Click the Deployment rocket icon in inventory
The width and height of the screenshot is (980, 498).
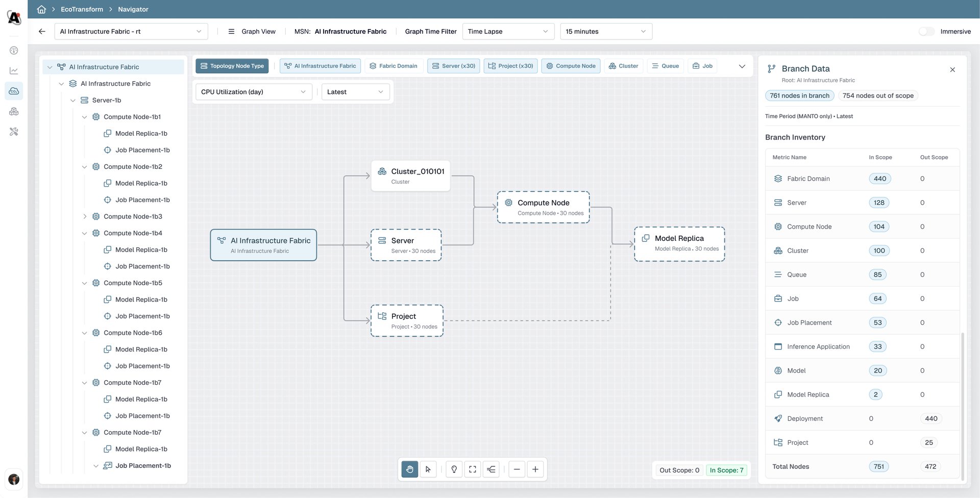click(778, 418)
